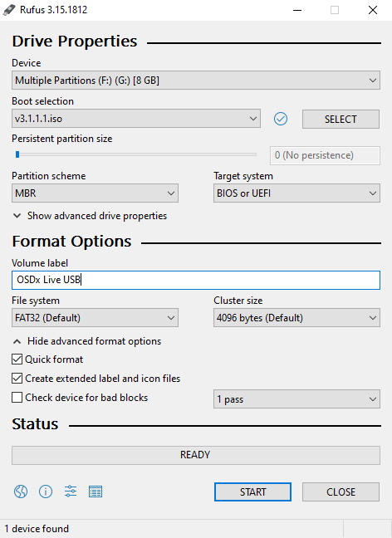Open the Cluster size dropdown

pos(296,318)
